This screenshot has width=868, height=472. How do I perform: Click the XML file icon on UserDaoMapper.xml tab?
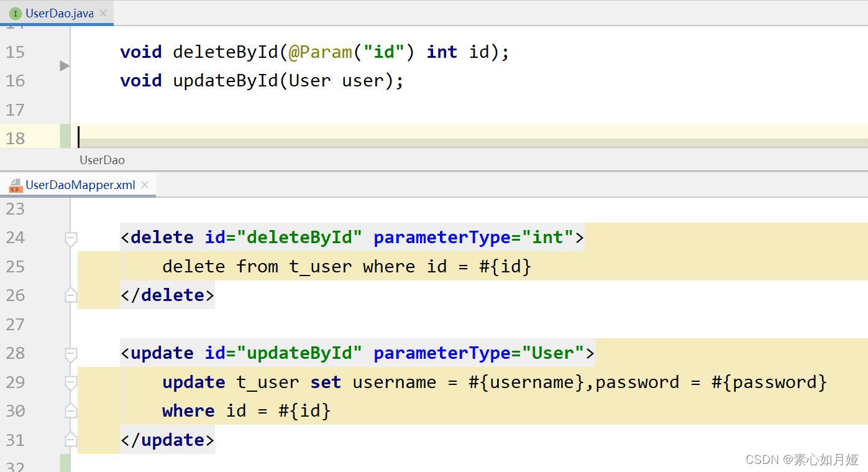15,185
